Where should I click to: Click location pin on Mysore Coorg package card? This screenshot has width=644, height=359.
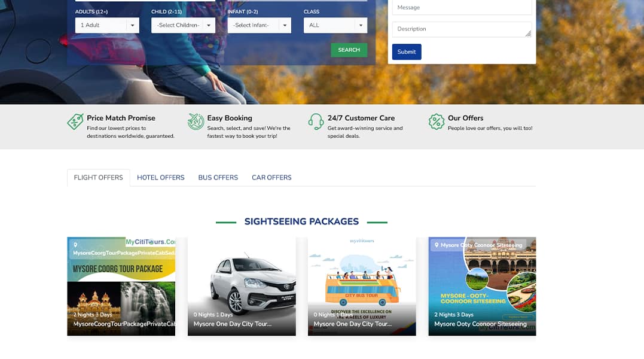(75, 245)
